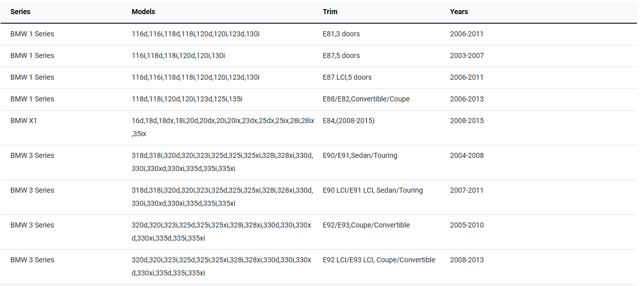Click the E87 LCI,5 doors trim cell
This screenshot has width=644, height=286.
click(347, 77)
